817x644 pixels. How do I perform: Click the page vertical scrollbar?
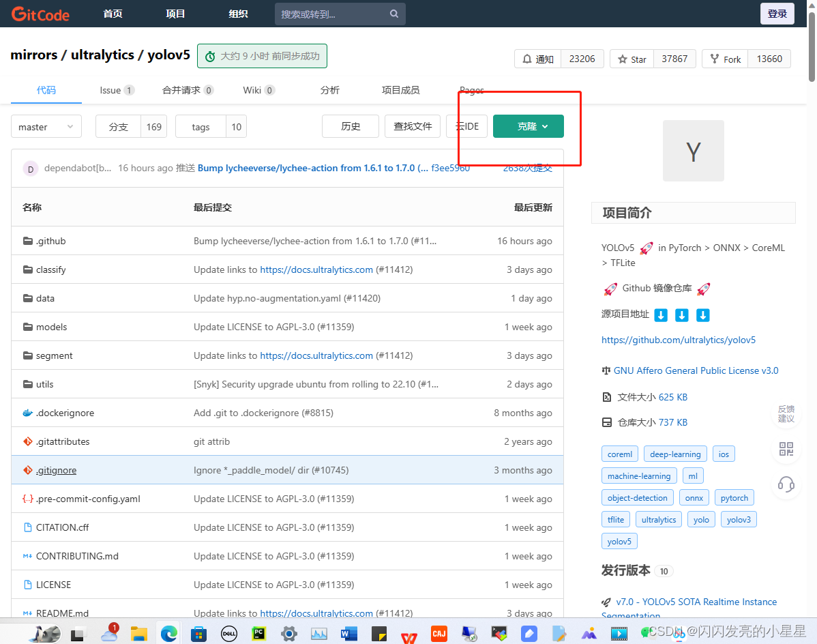pos(812,47)
